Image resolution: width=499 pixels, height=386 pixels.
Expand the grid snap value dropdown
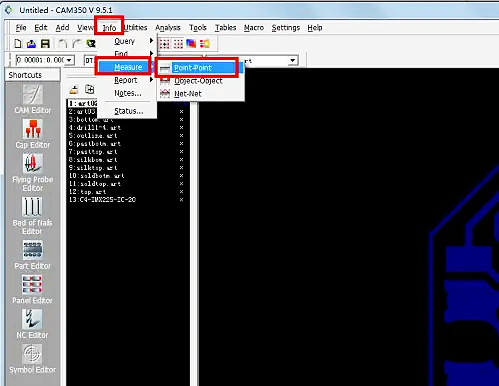point(69,60)
